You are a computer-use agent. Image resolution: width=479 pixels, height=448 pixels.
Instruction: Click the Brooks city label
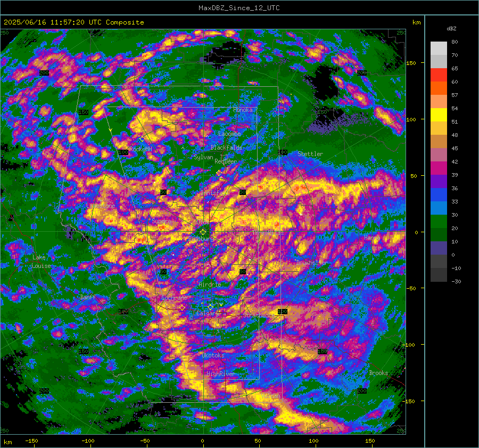tap(378, 373)
